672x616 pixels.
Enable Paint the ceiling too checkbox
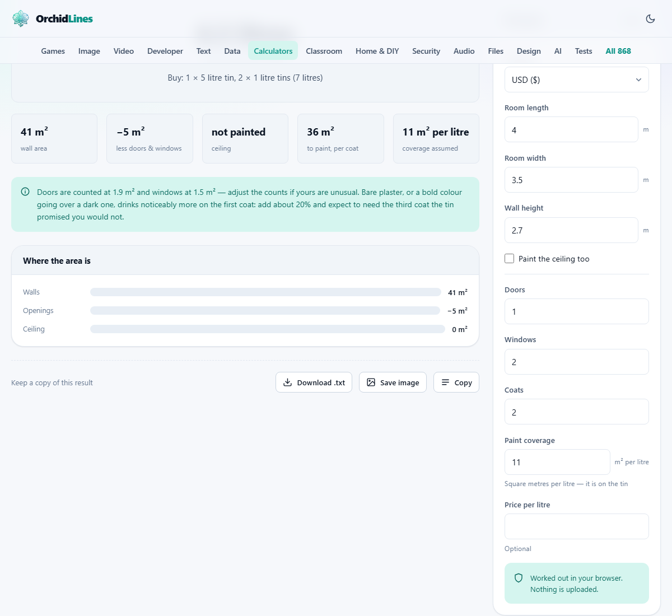509,258
